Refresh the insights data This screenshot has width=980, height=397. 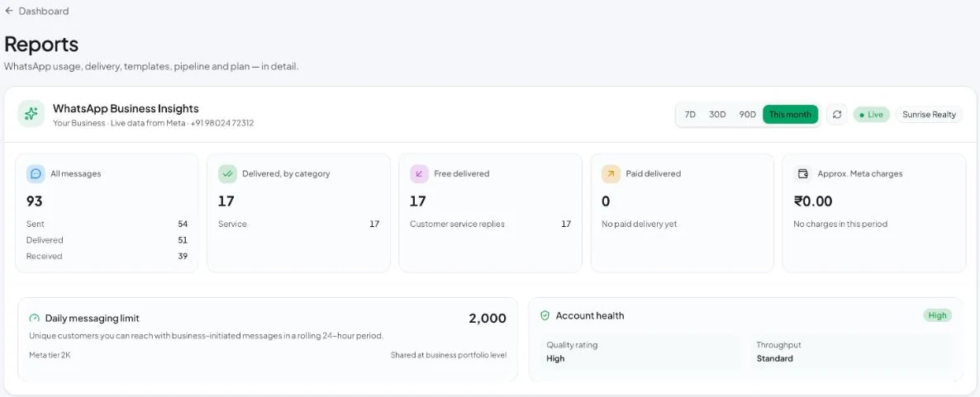(x=837, y=115)
